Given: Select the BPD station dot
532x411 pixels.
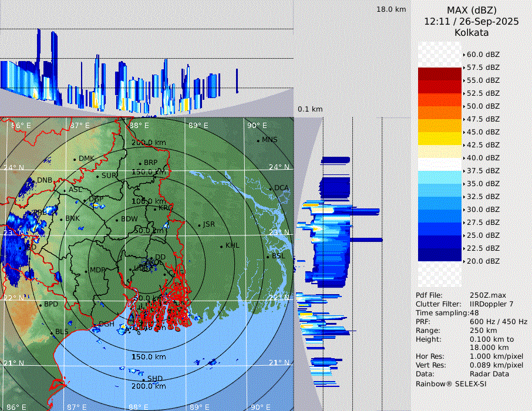Looking at the screenshot, I should pyautogui.click(x=40, y=305).
